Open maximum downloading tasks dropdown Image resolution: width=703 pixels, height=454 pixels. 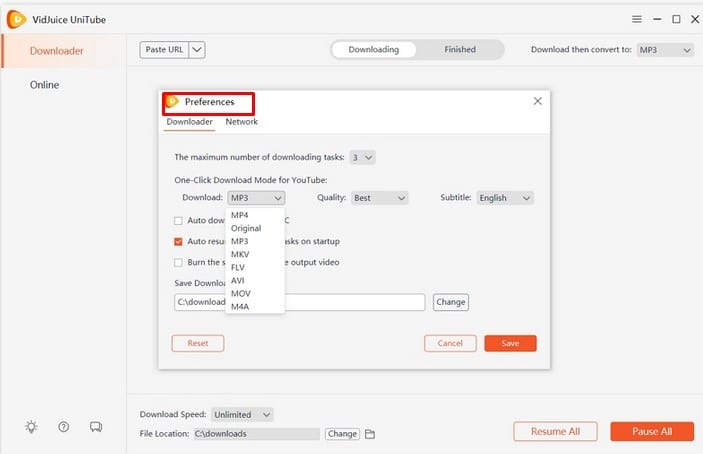(x=362, y=157)
